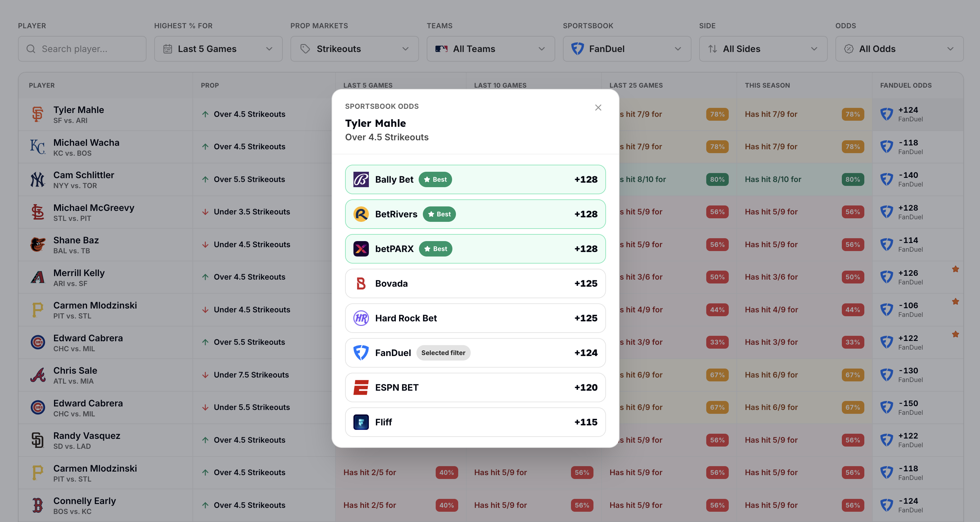Click the Best badge on Bally Bet
Viewport: 980px width, 522px height.
pyautogui.click(x=435, y=179)
